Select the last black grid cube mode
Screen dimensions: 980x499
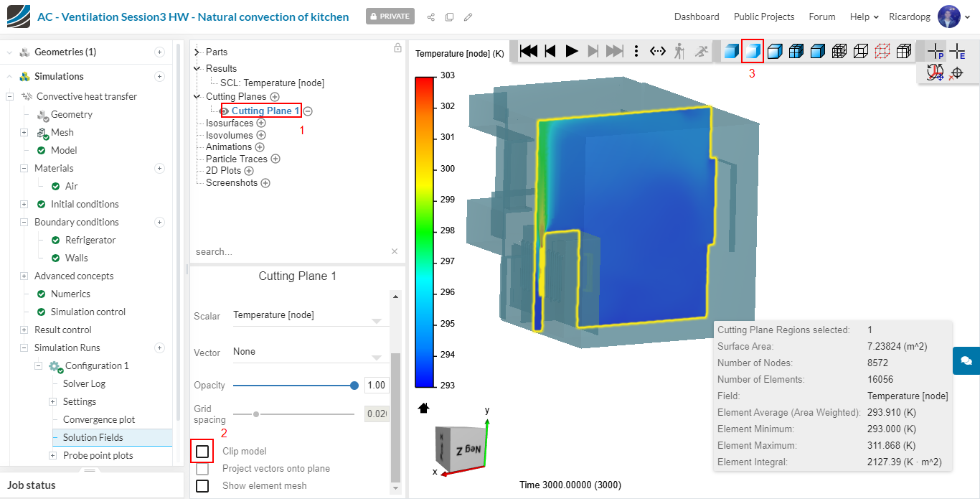(904, 51)
